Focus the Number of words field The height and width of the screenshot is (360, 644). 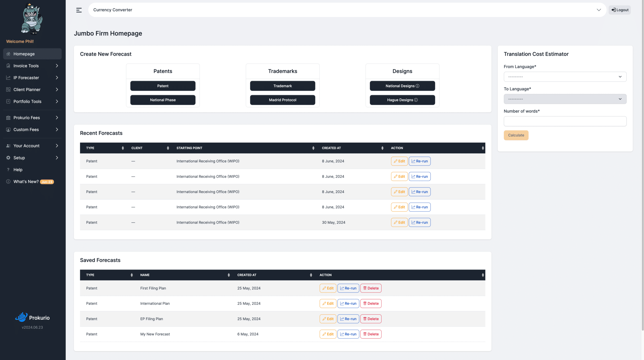click(565, 121)
